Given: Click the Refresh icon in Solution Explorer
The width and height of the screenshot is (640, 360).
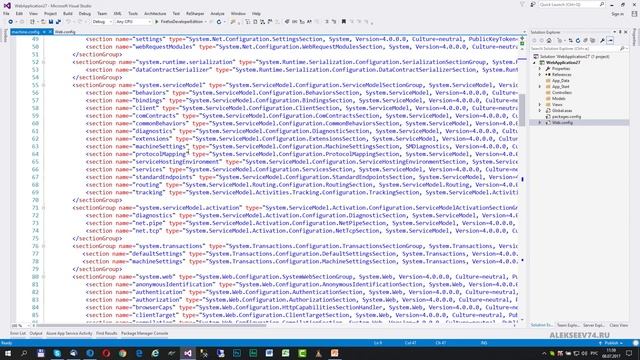Looking at the screenshot, I should (x=578, y=40).
